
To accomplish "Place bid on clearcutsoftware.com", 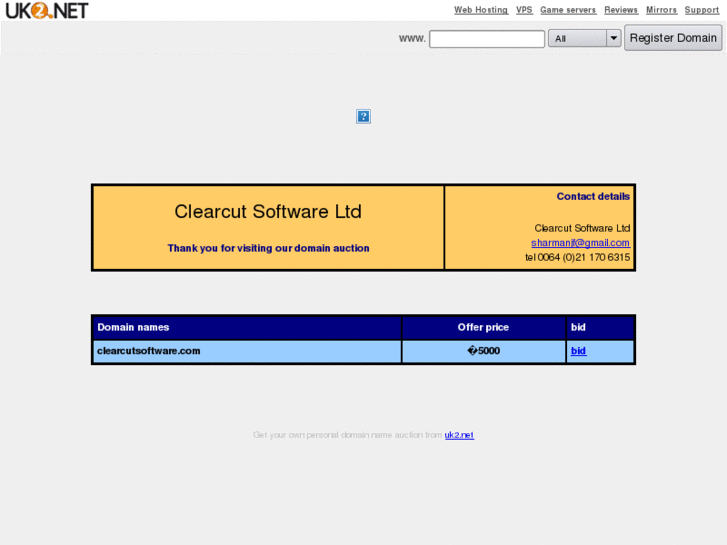I will (x=578, y=351).
